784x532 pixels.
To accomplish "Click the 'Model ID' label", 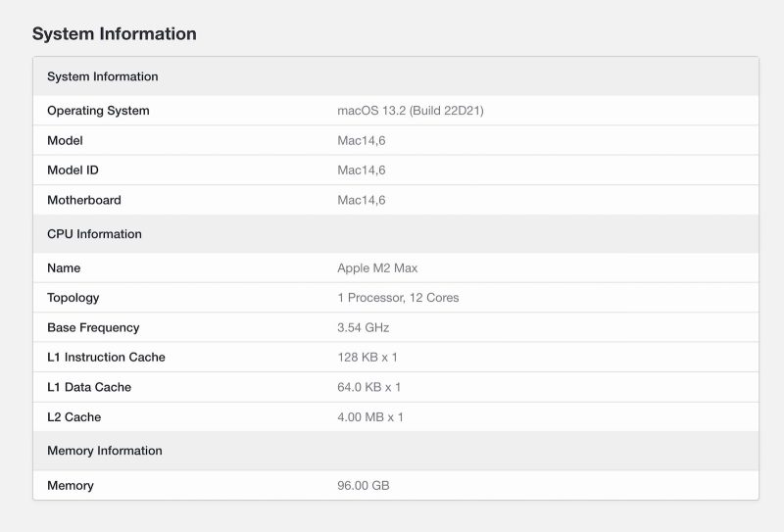I will (73, 170).
